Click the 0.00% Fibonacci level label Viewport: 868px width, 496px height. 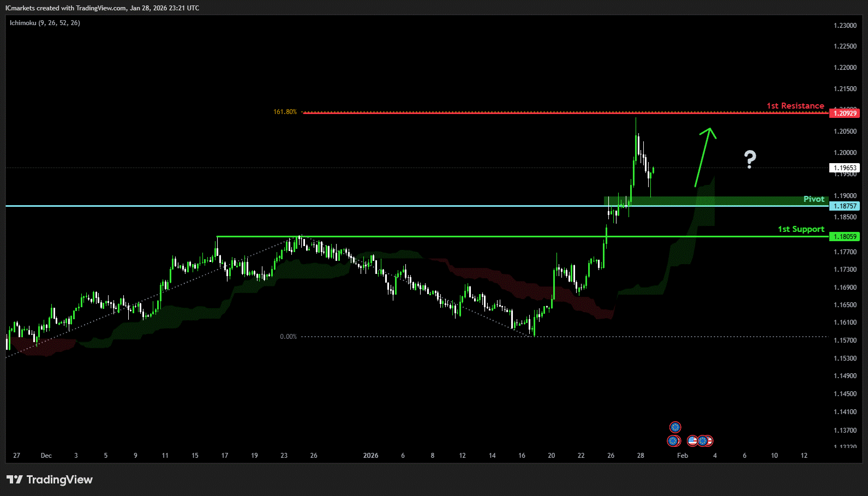click(x=288, y=337)
